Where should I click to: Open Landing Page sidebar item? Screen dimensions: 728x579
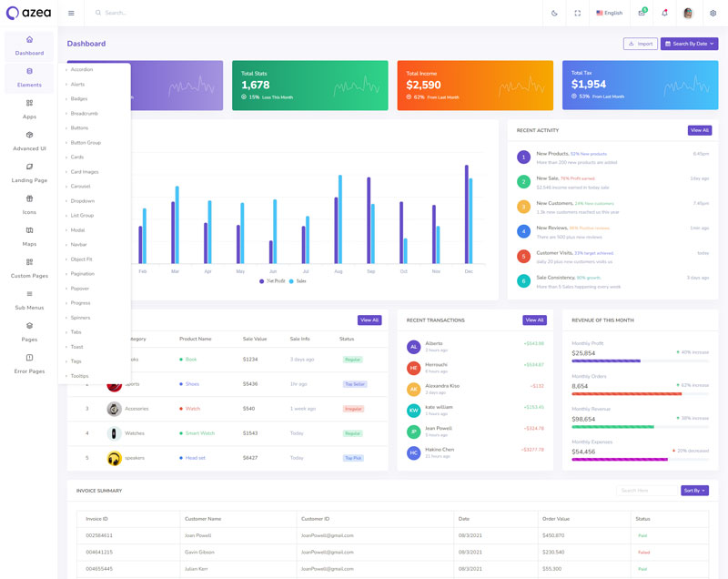click(x=29, y=172)
